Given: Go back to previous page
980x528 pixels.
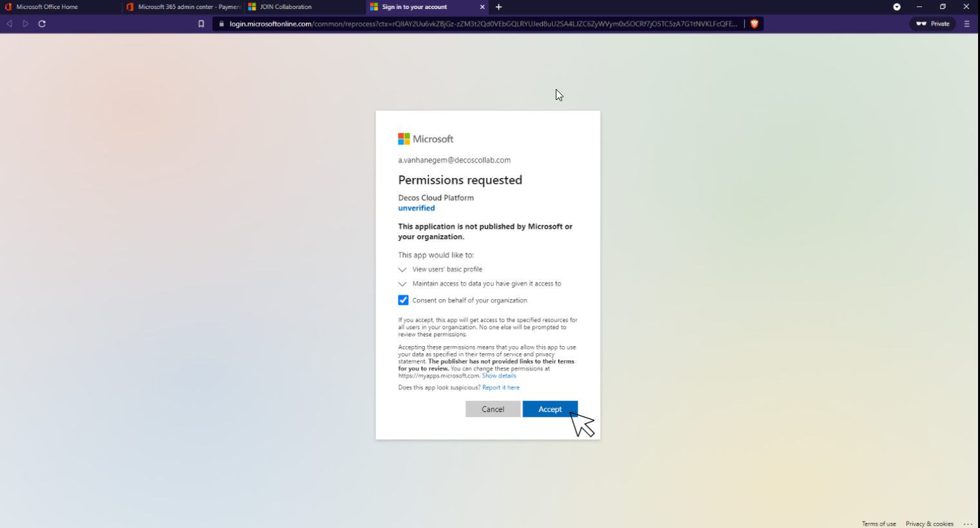Looking at the screenshot, I should click(9, 24).
